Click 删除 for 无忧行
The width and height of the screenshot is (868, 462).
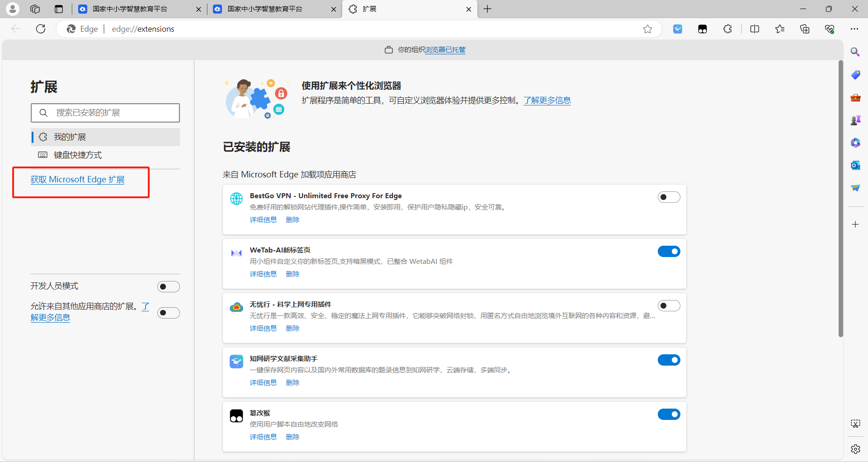292,329
